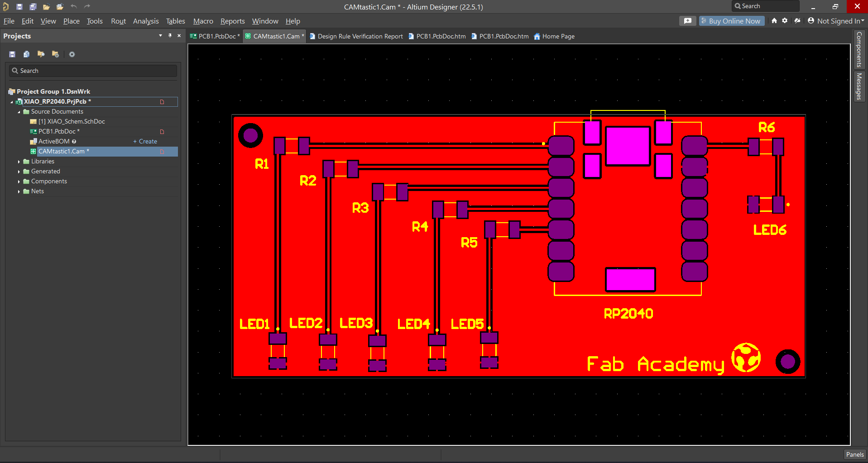Click the Projects panel compile documents icon

pyautogui.click(x=27, y=54)
